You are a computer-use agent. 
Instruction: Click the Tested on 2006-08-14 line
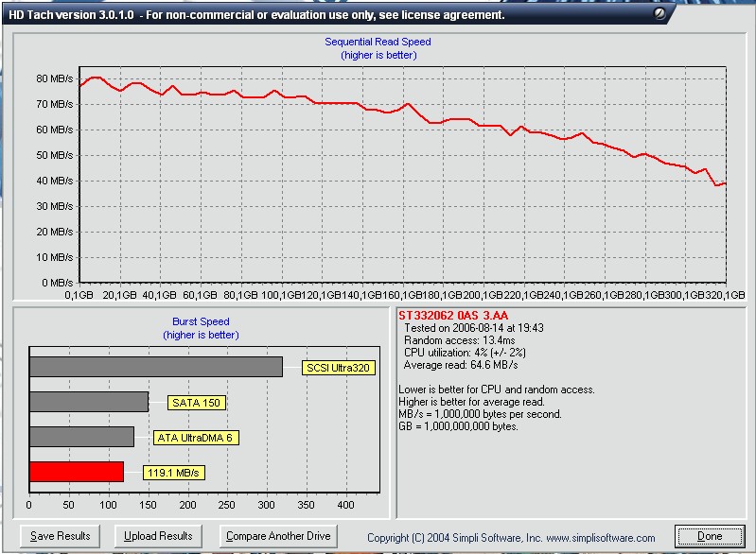point(473,328)
